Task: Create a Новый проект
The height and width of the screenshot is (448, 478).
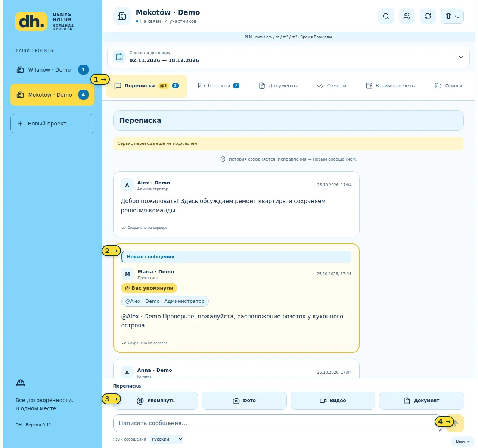Action: pos(52,124)
